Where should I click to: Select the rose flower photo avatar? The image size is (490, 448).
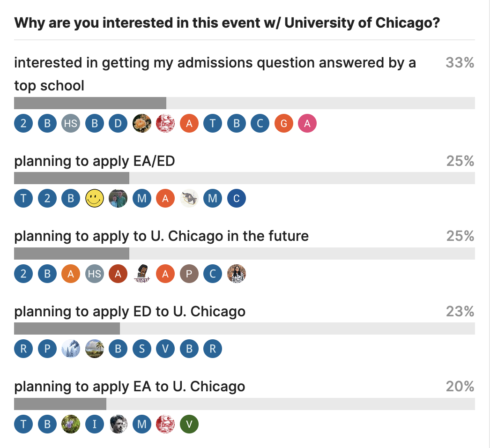pyautogui.click(x=141, y=124)
